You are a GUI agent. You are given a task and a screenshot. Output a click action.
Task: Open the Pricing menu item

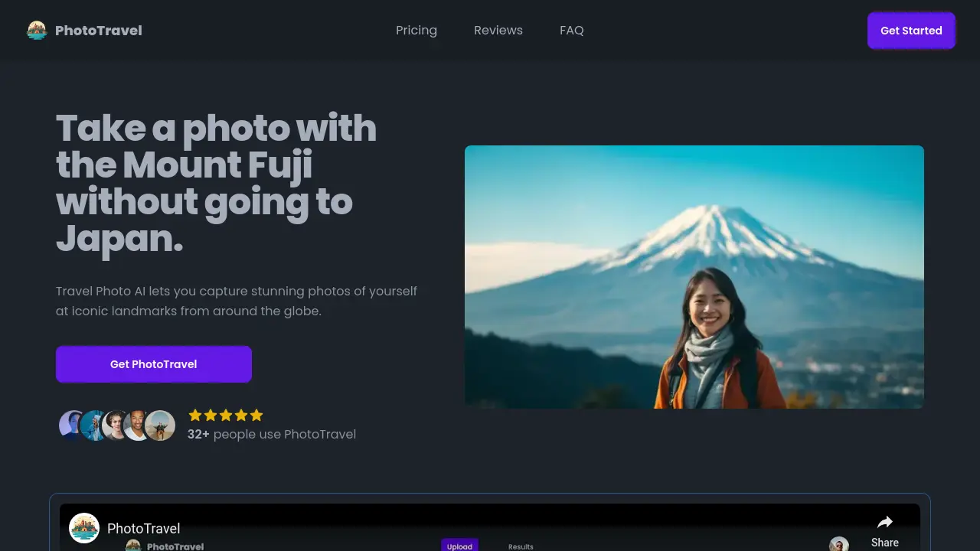[416, 30]
